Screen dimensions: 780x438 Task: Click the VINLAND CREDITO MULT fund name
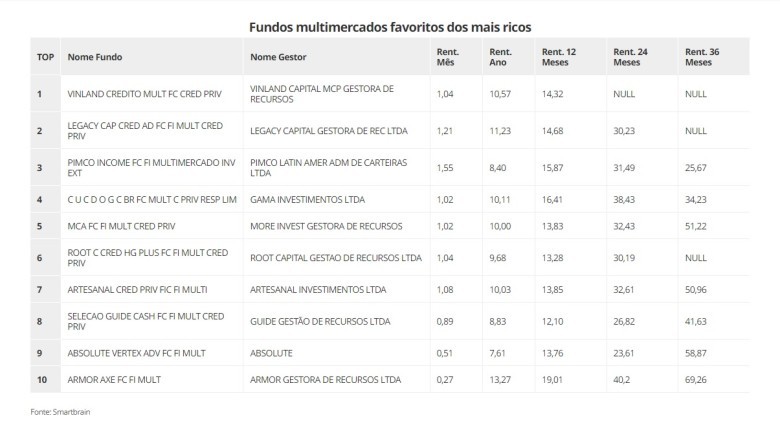coord(145,94)
